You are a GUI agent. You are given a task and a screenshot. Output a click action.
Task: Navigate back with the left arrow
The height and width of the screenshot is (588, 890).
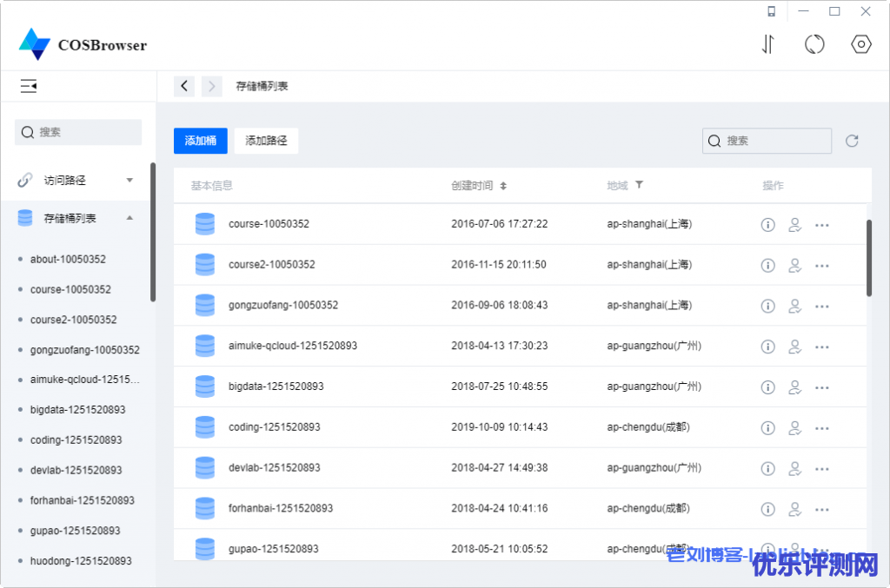[x=184, y=86]
